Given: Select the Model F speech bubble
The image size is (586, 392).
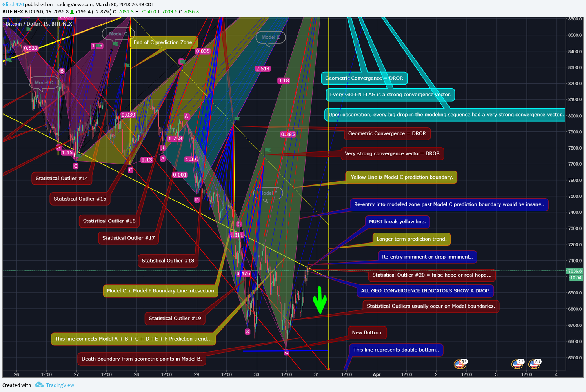Looking at the screenshot, I should (x=268, y=193).
